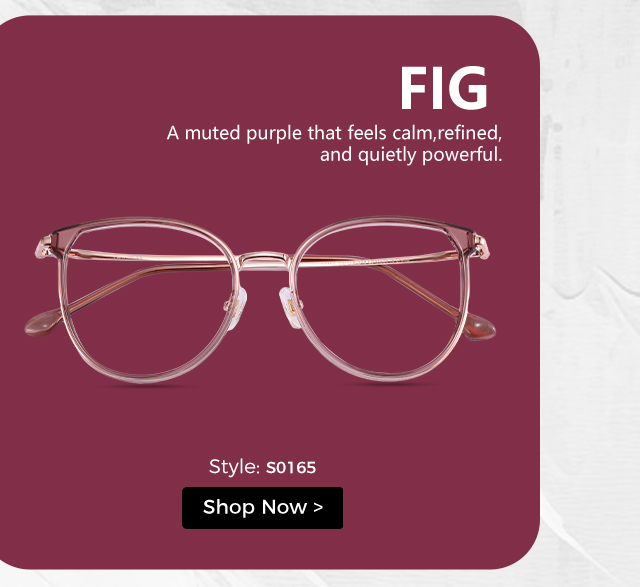Select the S0165 style code
This screenshot has width=640, height=587.
[291, 468]
